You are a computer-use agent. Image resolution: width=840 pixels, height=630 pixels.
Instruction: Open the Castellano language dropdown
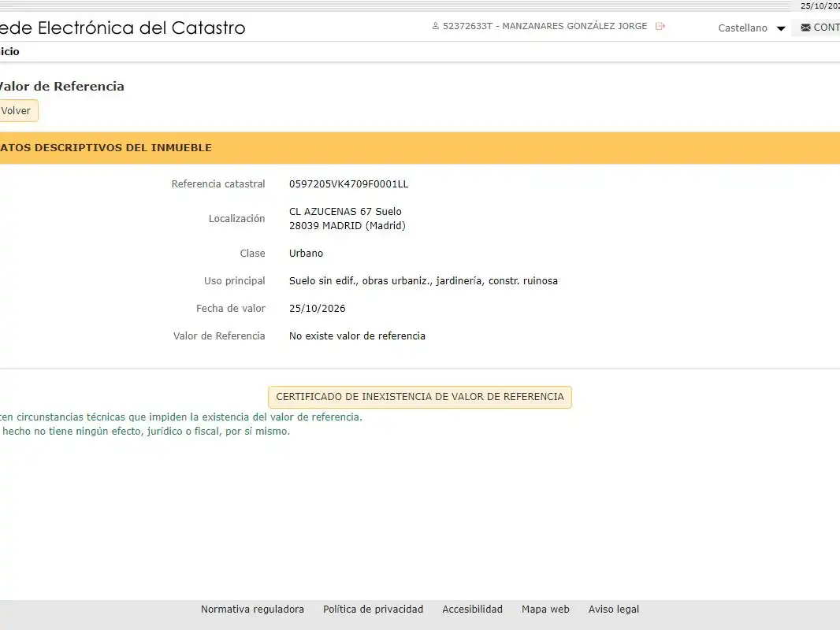(x=751, y=28)
